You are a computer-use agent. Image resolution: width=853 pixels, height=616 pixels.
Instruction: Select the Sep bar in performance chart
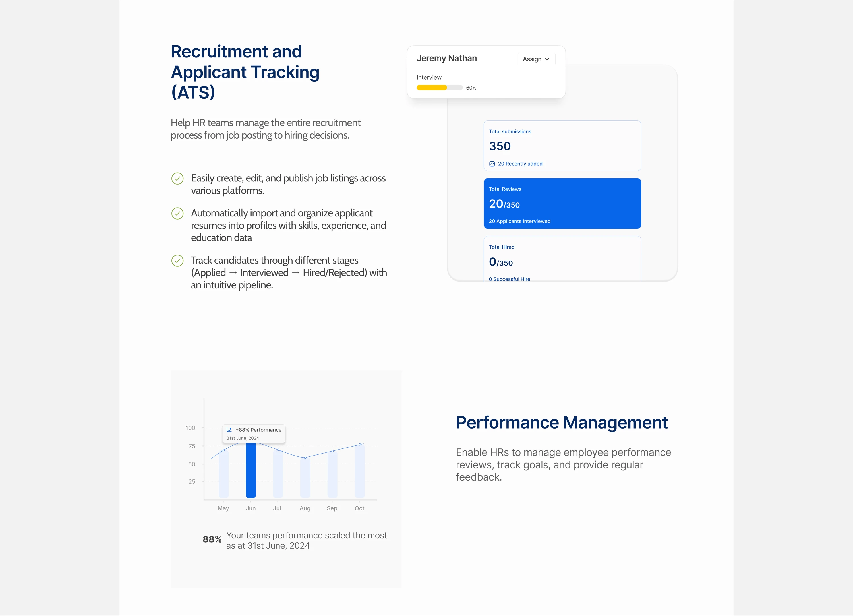pos(332,474)
